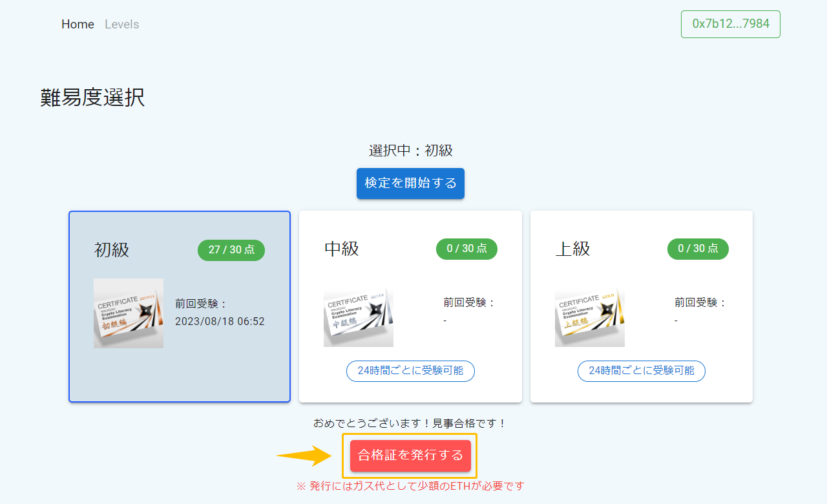Issue certificate via 合格証を発行する button
Image resolution: width=827 pixels, height=504 pixels.
(x=410, y=456)
